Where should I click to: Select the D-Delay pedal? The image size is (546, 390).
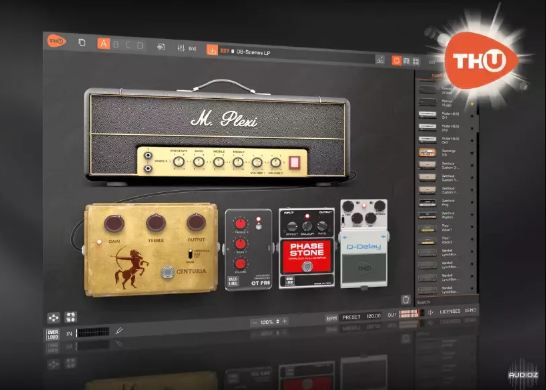click(x=364, y=244)
